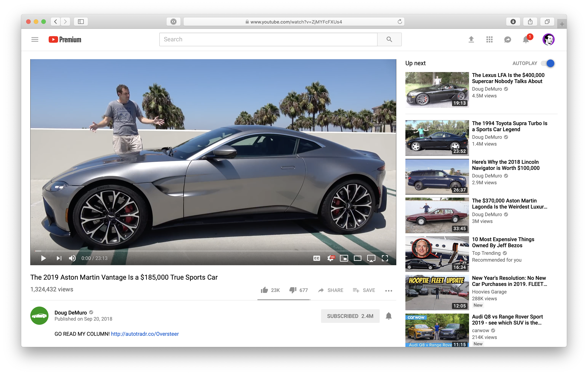Image resolution: width=588 pixels, height=375 pixels.
Task: Expand the hamburger guide menu
Action: click(x=35, y=39)
